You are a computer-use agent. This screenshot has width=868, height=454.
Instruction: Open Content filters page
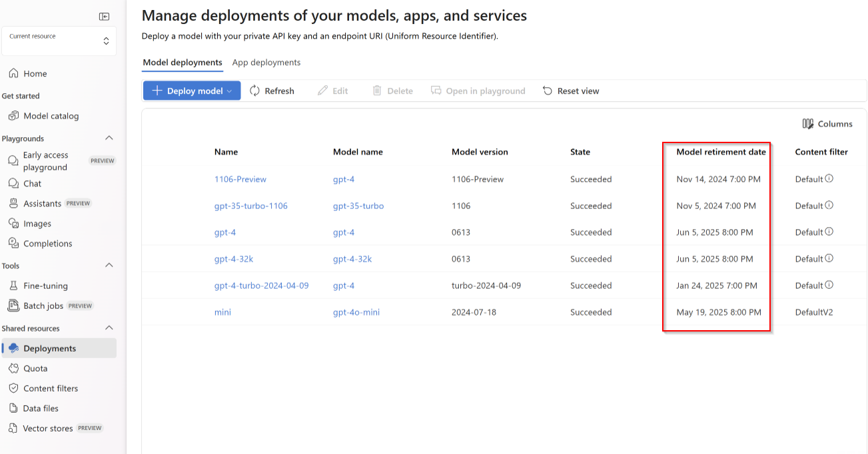(50, 388)
